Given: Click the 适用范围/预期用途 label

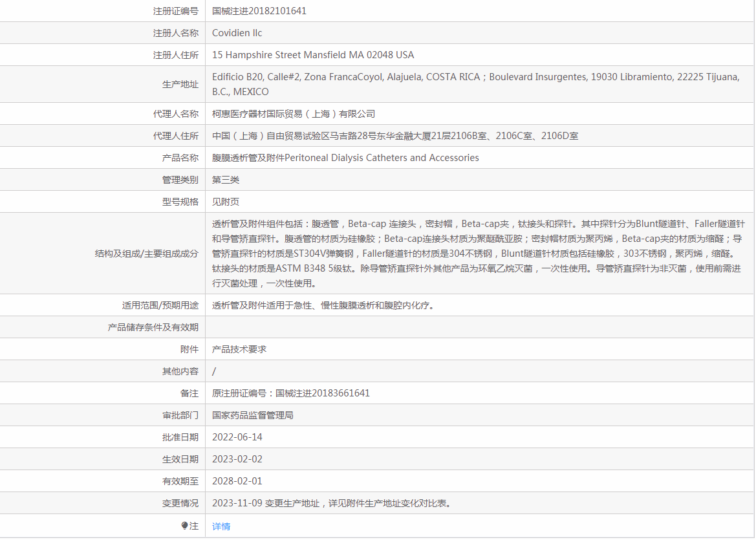Looking at the screenshot, I should pos(160,305).
